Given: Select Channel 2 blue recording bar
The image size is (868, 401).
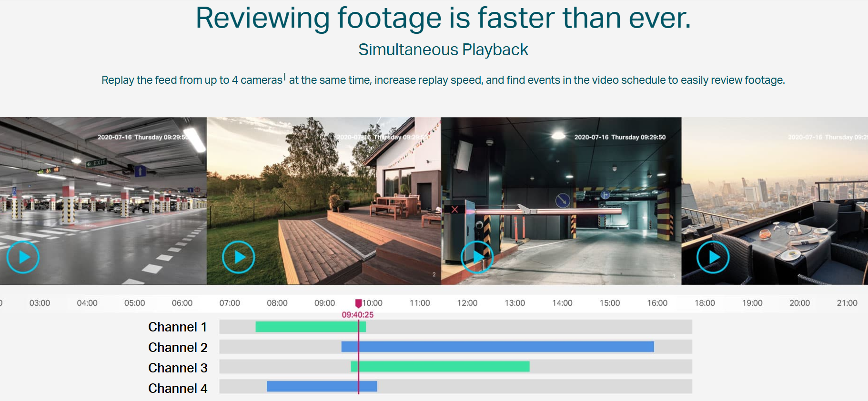Looking at the screenshot, I should (x=497, y=347).
